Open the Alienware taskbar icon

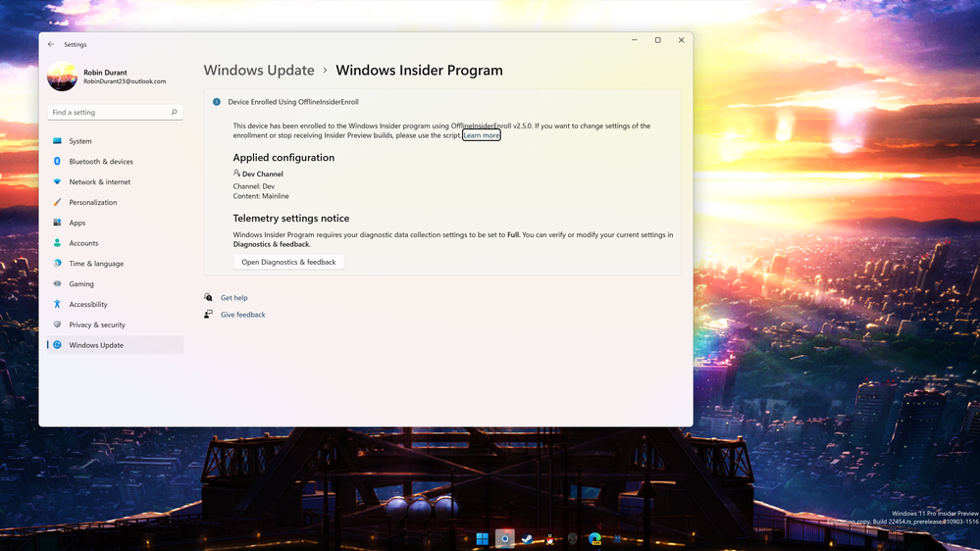click(572, 538)
